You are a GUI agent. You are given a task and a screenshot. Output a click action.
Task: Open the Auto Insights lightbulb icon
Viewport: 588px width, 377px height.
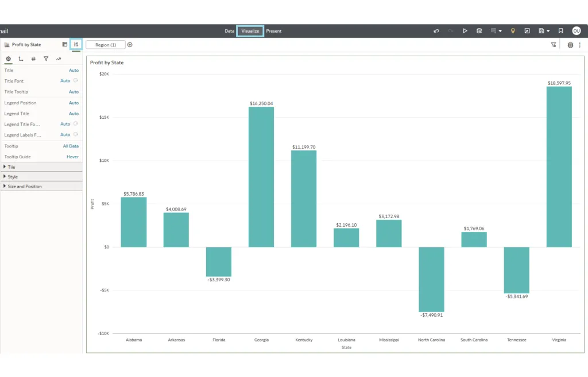coord(513,31)
